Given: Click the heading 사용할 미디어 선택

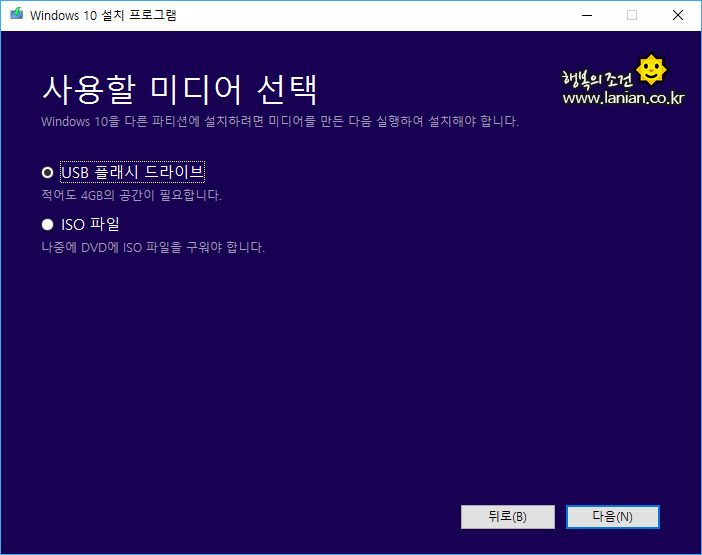Looking at the screenshot, I should [180, 90].
